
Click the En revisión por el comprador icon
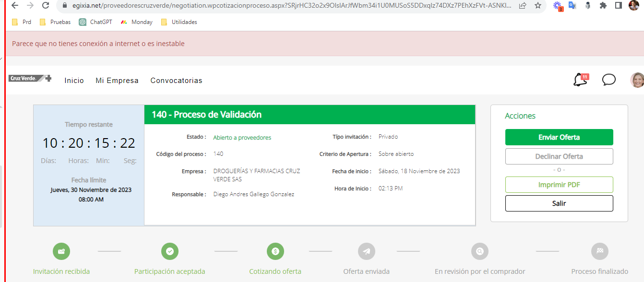[480, 251]
